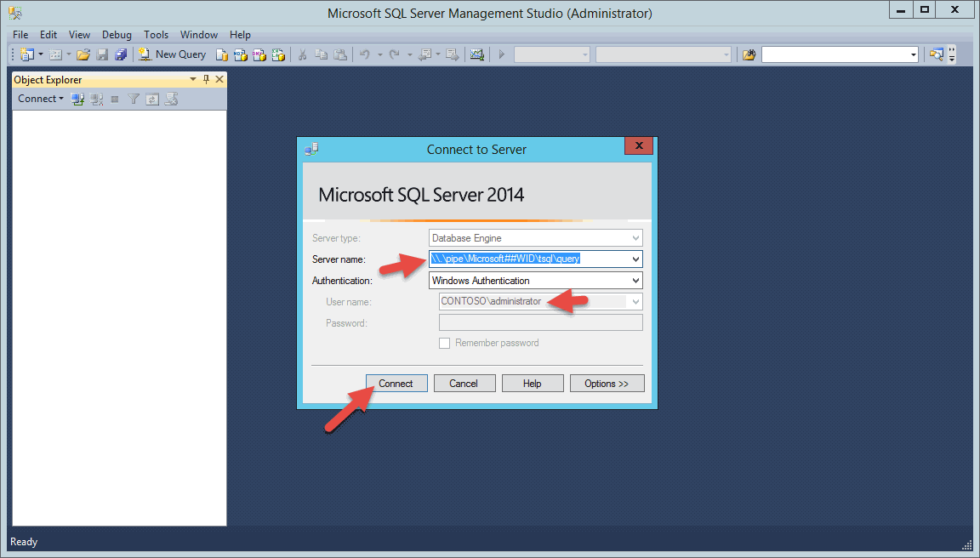Click the Cut scissors icon
Viewport: 980px width, 558px height.
click(302, 55)
